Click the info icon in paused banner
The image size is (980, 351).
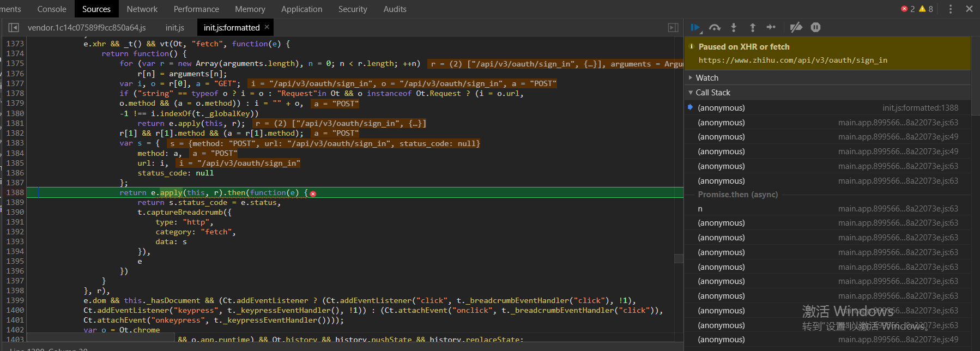click(692, 47)
